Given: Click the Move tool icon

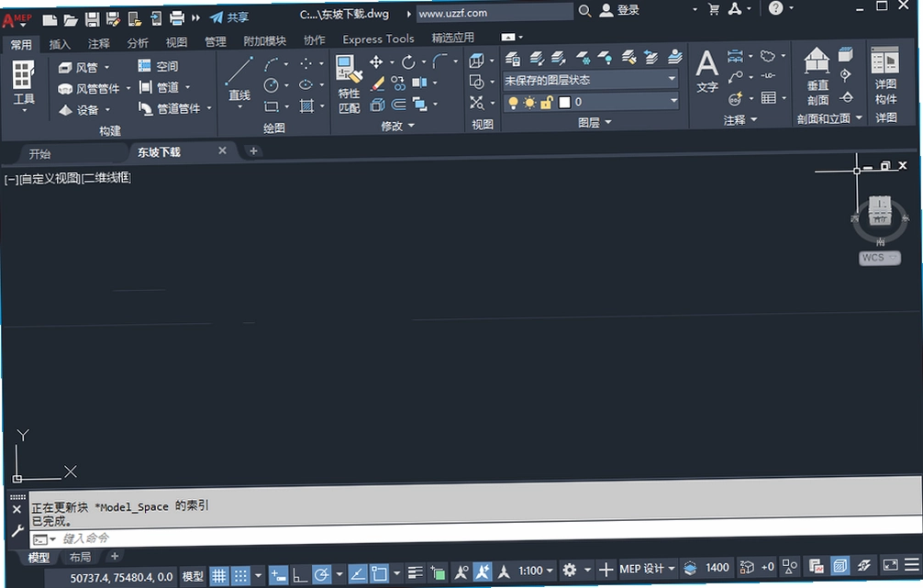Looking at the screenshot, I should [x=376, y=61].
